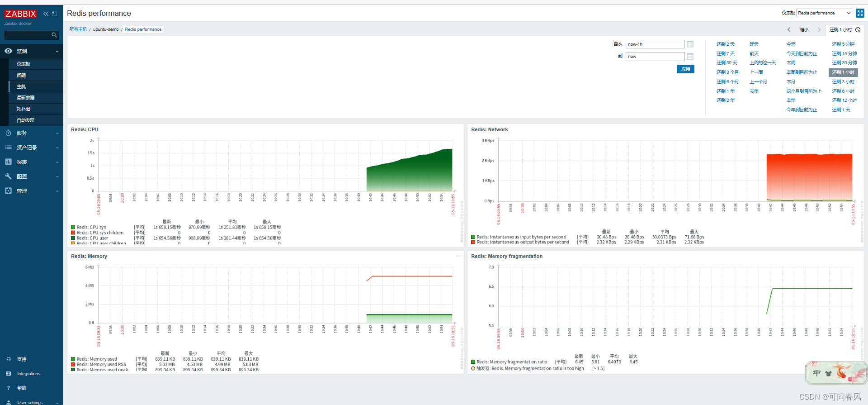Click the stopwatch icon of 服务 menu
868x405 pixels.
[x=8, y=133]
